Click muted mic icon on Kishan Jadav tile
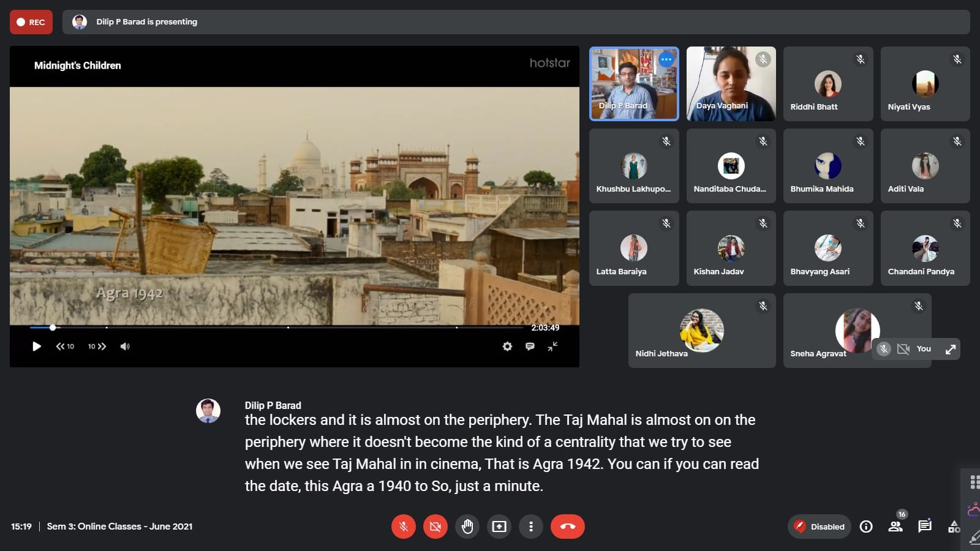980x551 pixels. (x=763, y=223)
